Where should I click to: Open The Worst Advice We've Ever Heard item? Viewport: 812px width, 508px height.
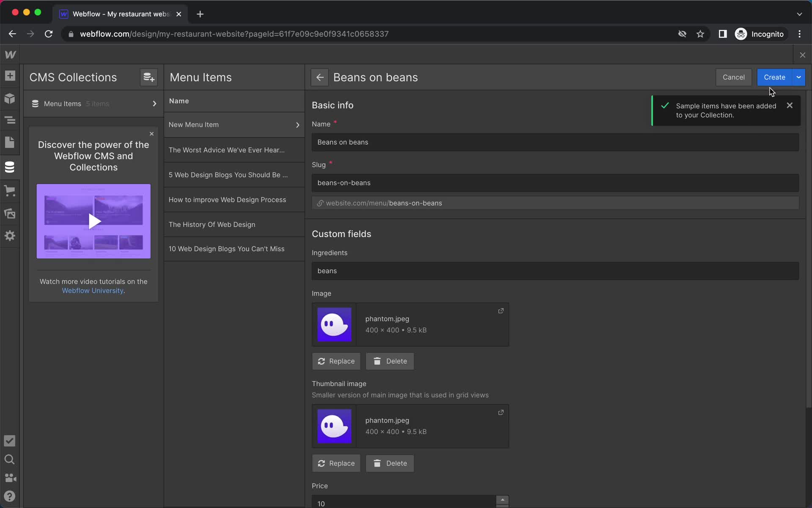pyautogui.click(x=234, y=150)
